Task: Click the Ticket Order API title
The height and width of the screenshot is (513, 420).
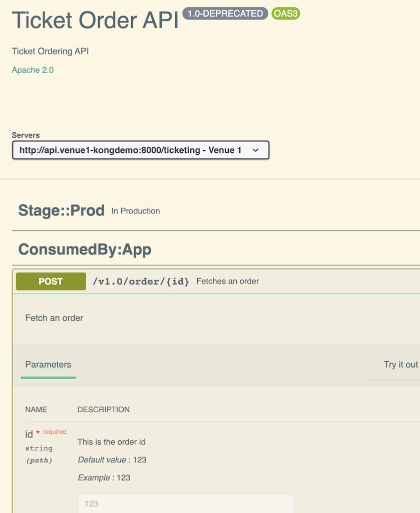Action: pos(95,20)
